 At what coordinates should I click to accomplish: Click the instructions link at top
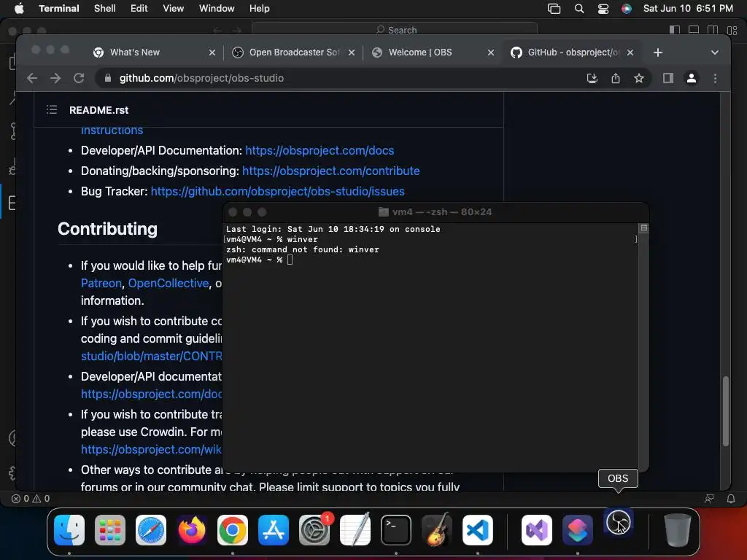pos(112,131)
